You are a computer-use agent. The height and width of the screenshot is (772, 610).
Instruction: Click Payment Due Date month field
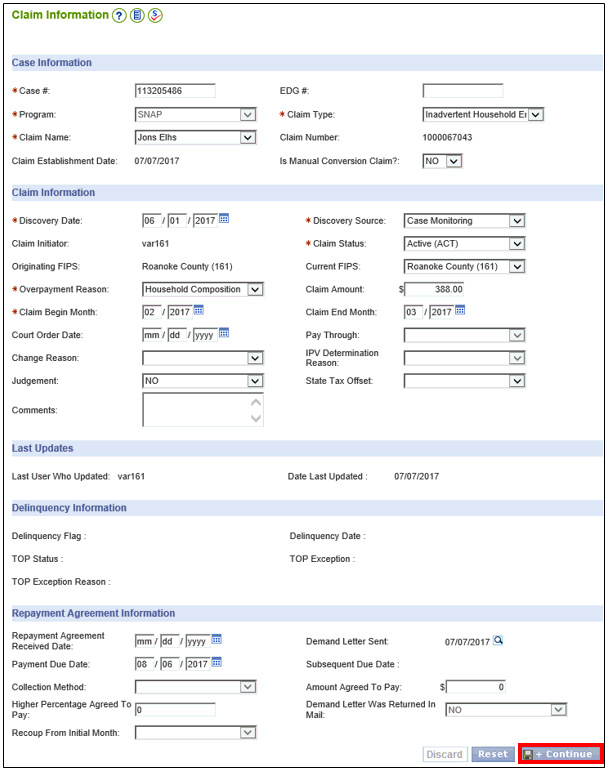pyautogui.click(x=144, y=664)
